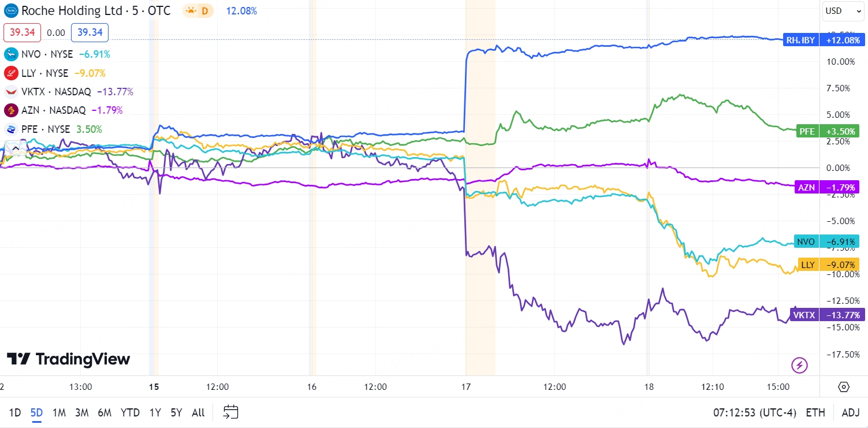Click the purple lightning bolt icon
Viewport: 868px width, 428px height.
(799, 365)
